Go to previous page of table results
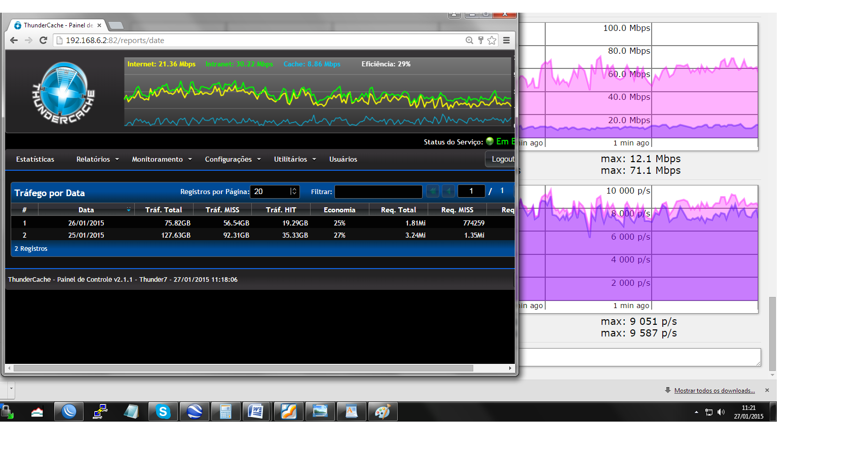 click(448, 191)
